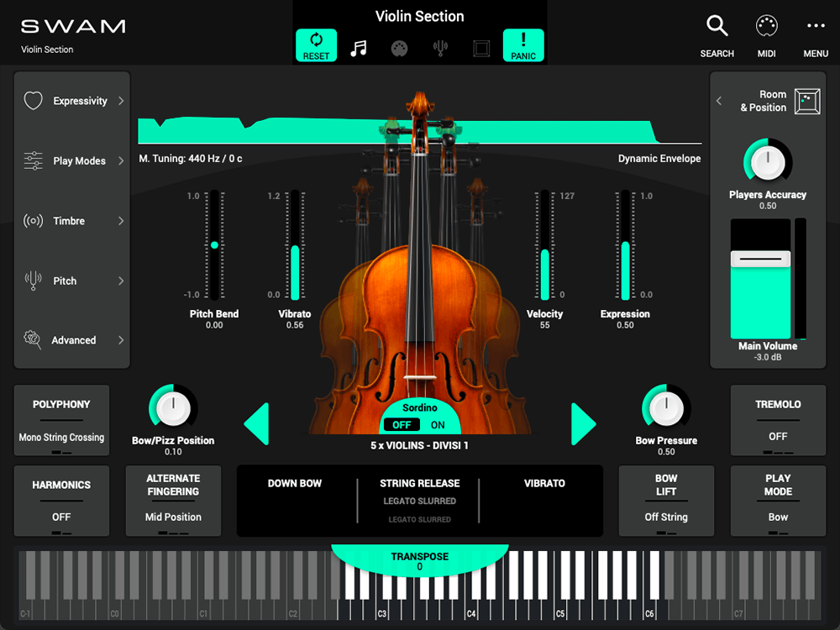The height and width of the screenshot is (630, 840).
Task: Collapse Room & Position panel chevron
Action: [719, 101]
